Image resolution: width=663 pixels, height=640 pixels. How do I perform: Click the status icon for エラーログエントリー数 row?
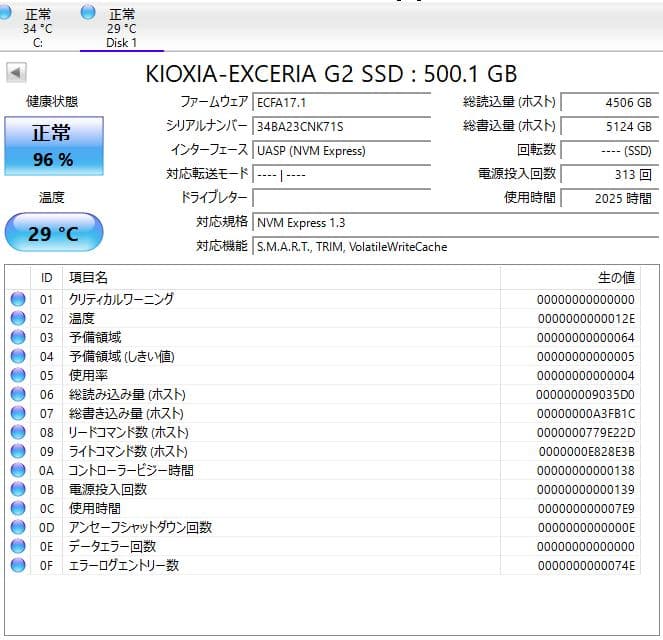click(x=18, y=565)
